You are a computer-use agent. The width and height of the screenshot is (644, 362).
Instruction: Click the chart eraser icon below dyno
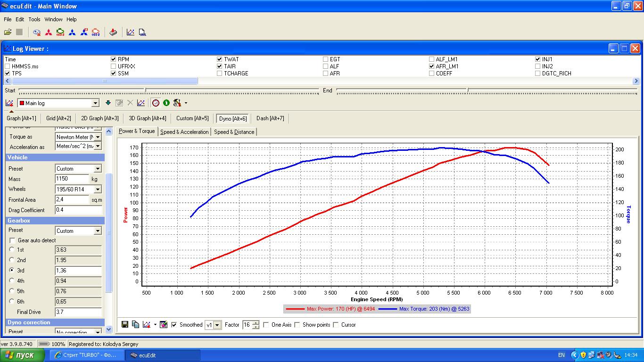tap(164, 325)
